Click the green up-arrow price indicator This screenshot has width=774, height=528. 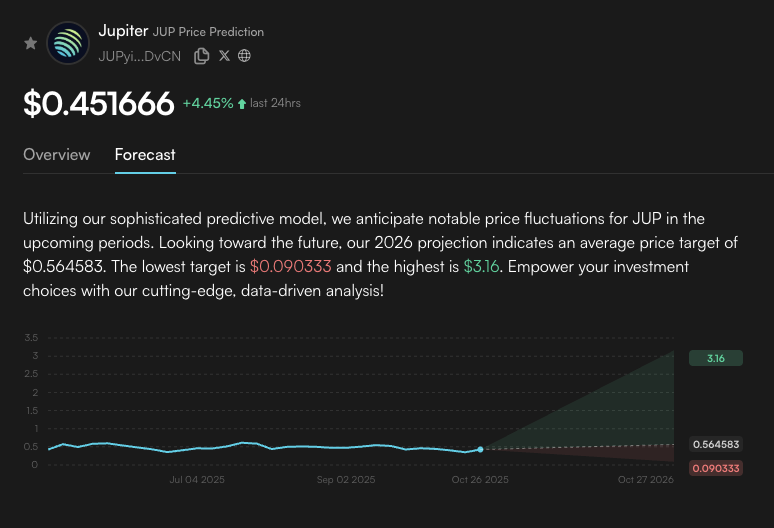click(242, 103)
